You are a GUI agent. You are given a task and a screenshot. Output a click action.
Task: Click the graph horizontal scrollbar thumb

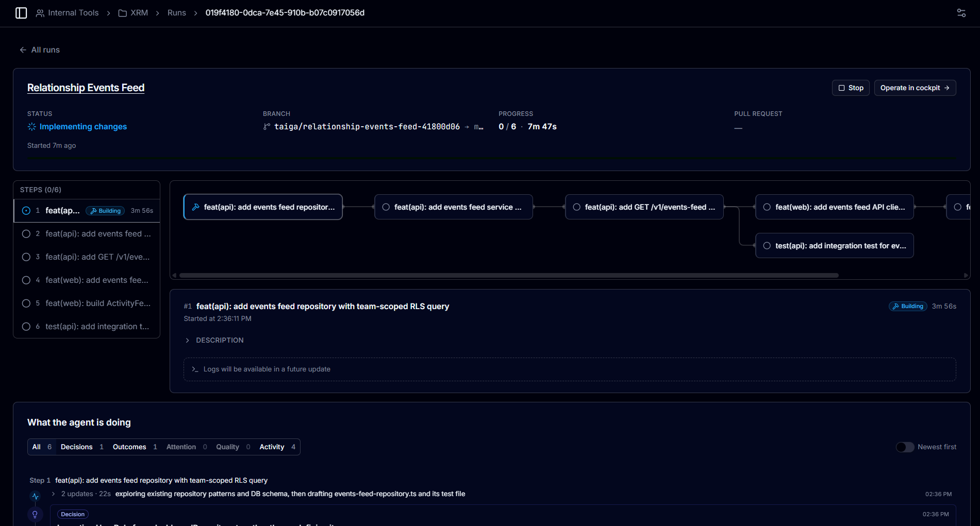coord(509,276)
